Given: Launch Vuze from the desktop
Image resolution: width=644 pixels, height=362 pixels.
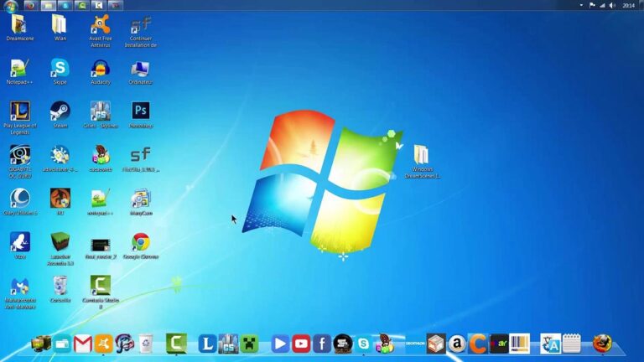Looking at the screenshot, I should click(20, 246).
